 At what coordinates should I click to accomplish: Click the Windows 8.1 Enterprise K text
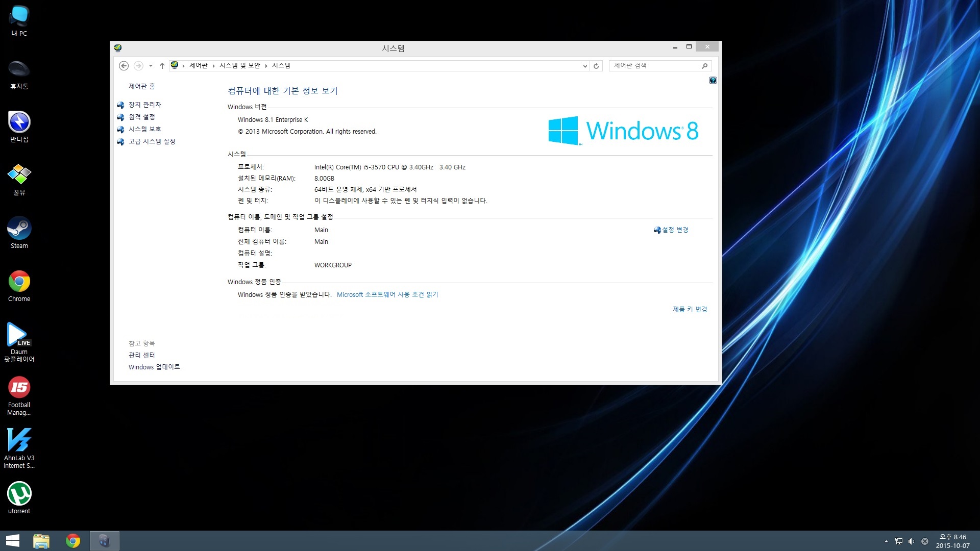273,120
